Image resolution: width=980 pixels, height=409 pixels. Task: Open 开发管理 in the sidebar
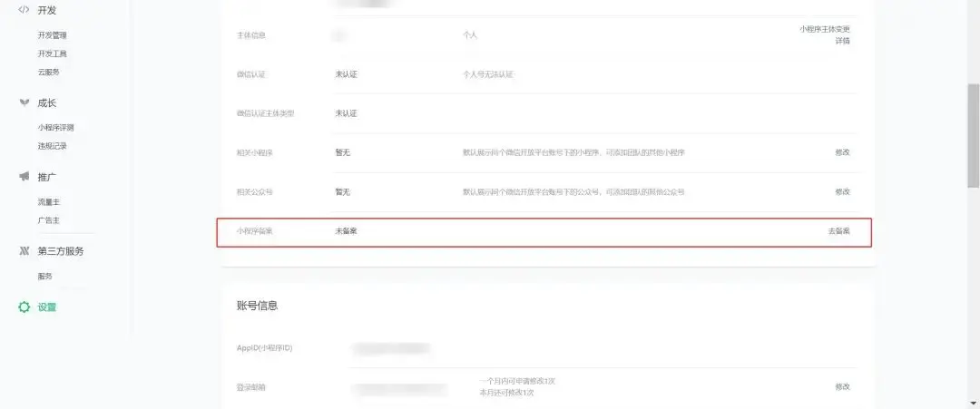[x=52, y=35]
